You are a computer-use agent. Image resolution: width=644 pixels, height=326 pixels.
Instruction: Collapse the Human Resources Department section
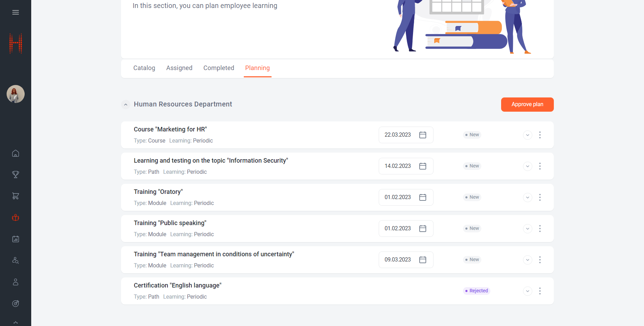126,104
